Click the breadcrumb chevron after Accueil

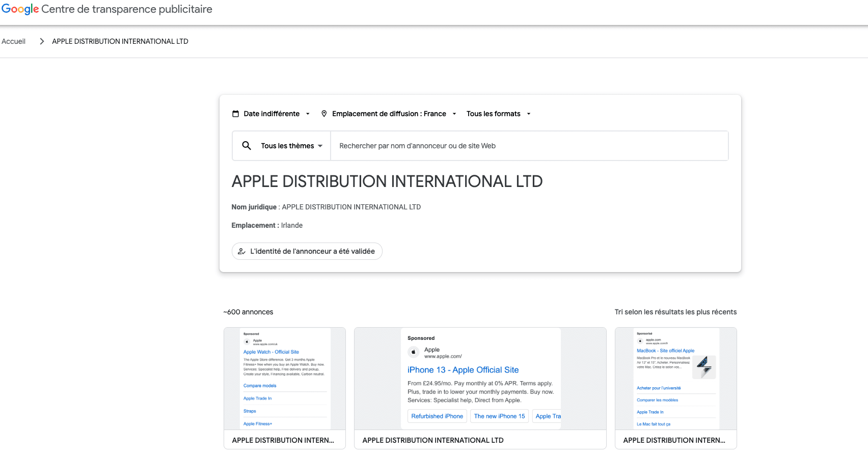(x=42, y=41)
